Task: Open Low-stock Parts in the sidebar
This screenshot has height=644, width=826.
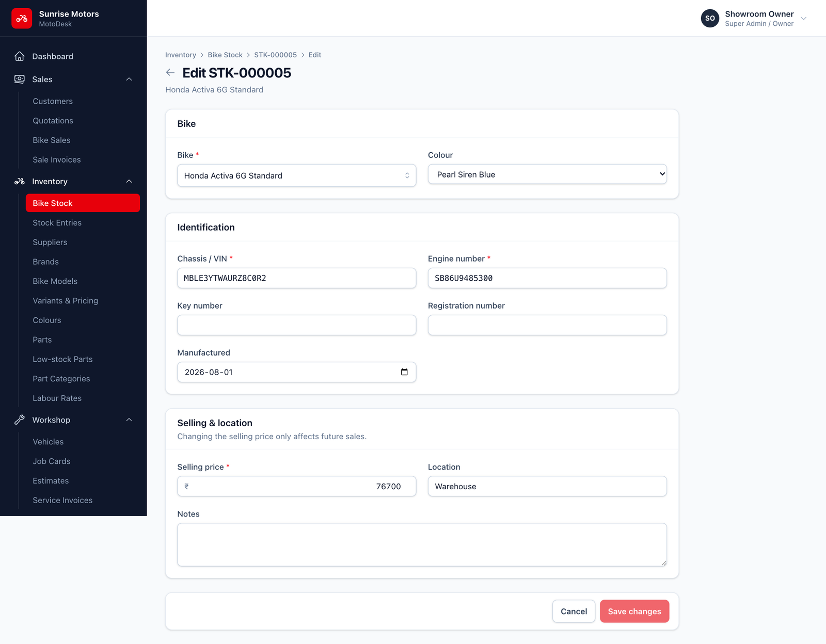Action: coord(63,359)
